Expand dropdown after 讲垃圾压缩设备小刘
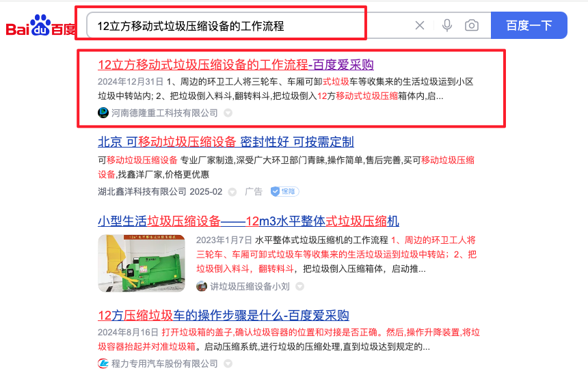588x375 pixels. tap(299, 287)
